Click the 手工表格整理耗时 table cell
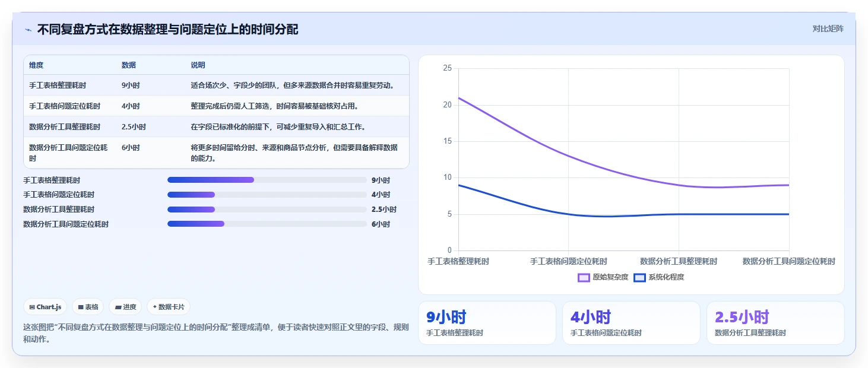 56,85
